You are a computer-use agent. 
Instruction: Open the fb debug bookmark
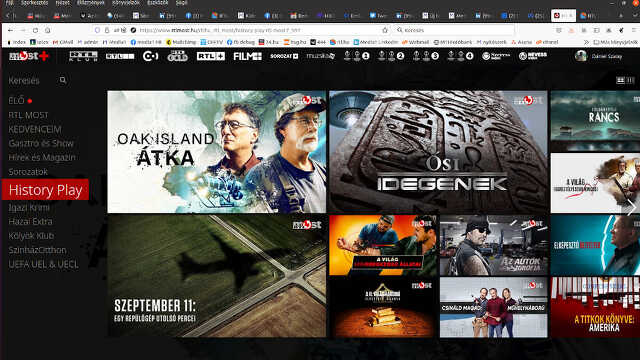pos(241,42)
